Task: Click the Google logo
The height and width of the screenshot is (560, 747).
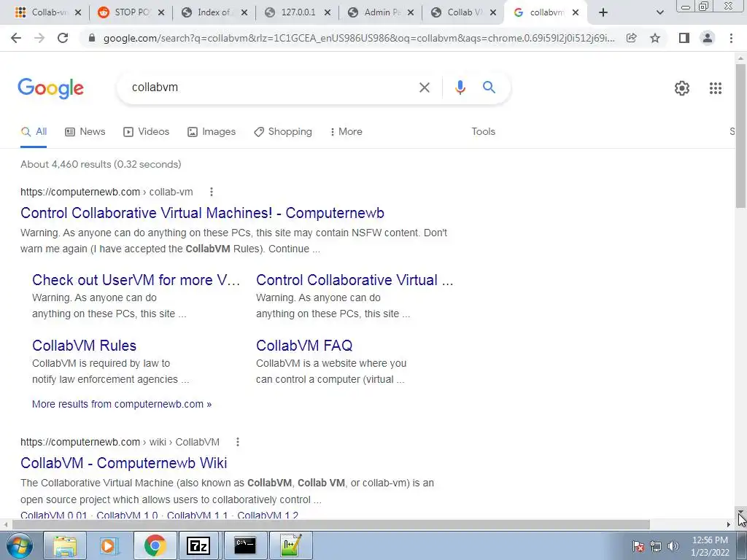Action: click(50, 88)
